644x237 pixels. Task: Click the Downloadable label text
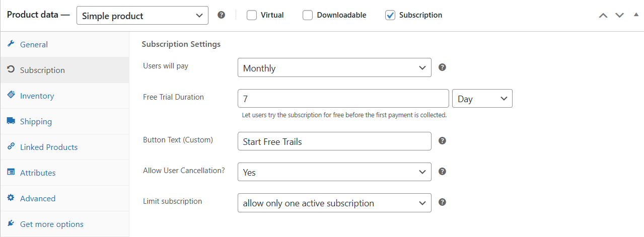(341, 15)
